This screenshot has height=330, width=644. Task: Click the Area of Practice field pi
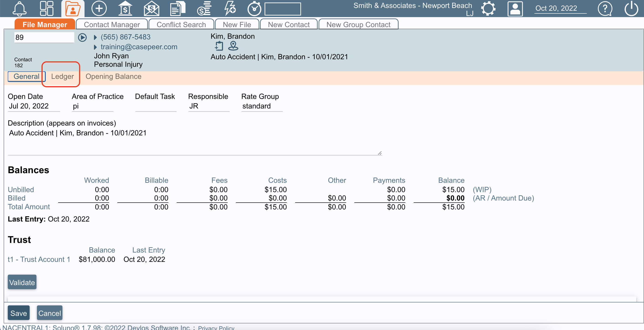[x=93, y=106]
